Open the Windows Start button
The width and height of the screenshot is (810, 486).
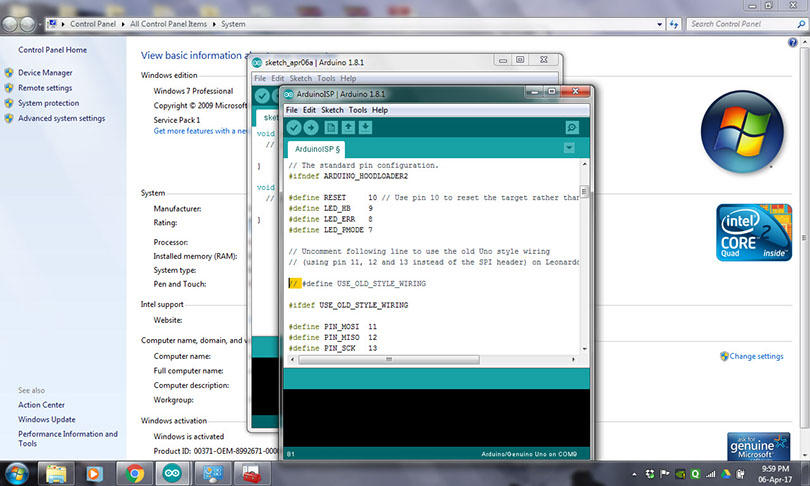[x=16, y=474]
